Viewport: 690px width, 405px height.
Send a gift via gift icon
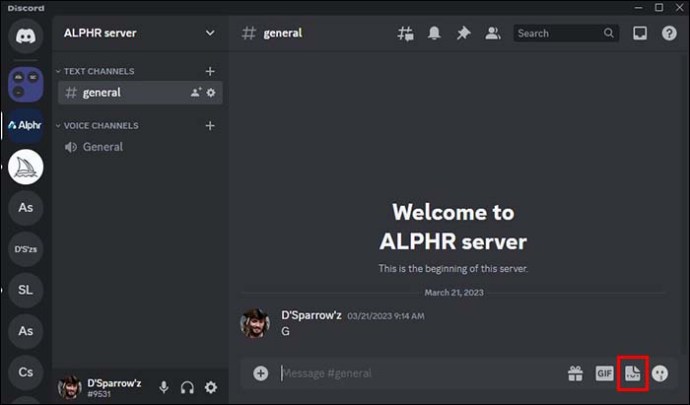(575, 373)
